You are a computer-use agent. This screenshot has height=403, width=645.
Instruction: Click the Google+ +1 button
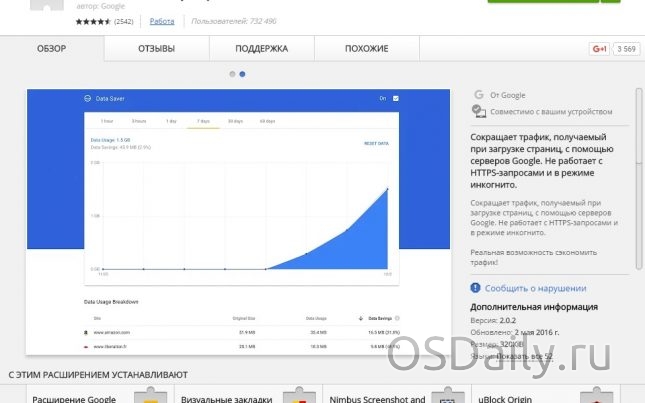tap(599, 48)
